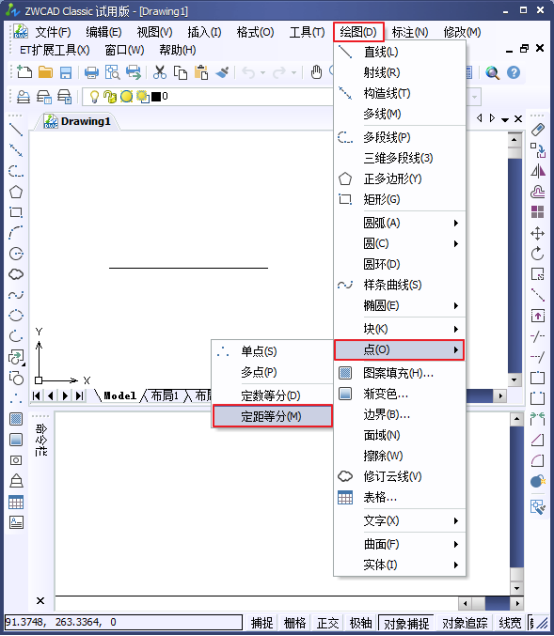Click the drawing area vertical scrollbar down arrow

515,380
